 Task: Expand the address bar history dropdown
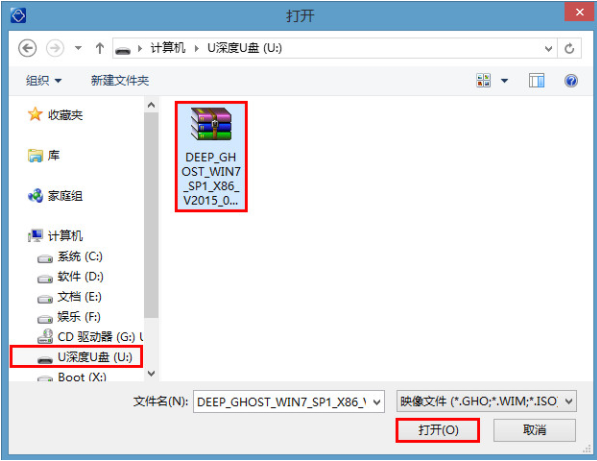pyautogui.click(x=548, y=48)
